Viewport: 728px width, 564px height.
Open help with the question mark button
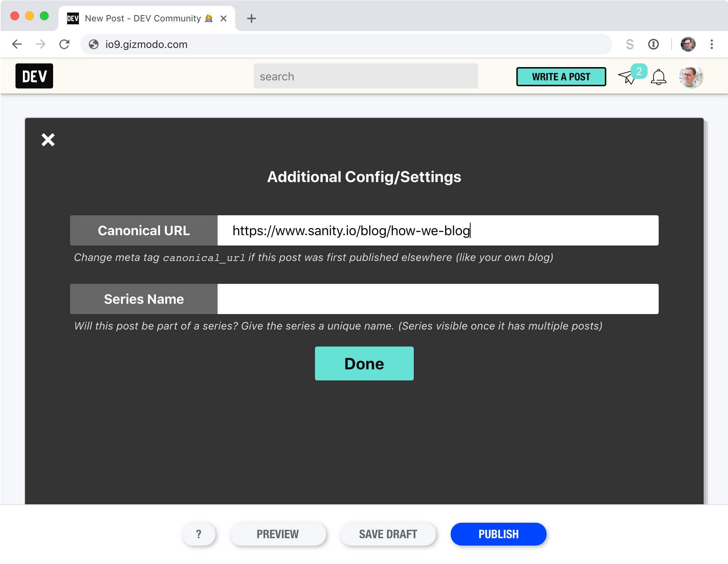198,534
